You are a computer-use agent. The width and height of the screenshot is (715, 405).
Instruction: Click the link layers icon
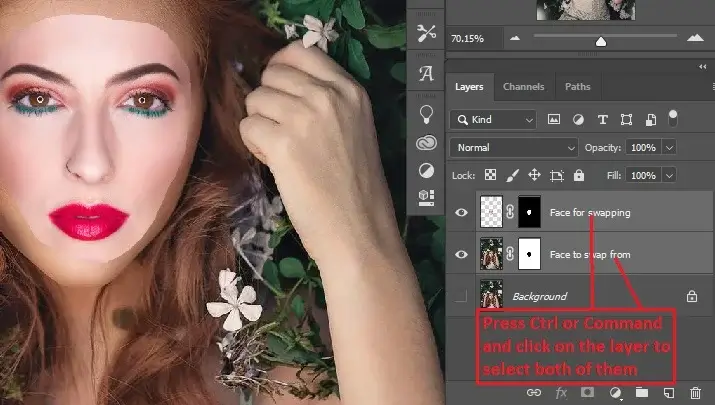[534, 393]
